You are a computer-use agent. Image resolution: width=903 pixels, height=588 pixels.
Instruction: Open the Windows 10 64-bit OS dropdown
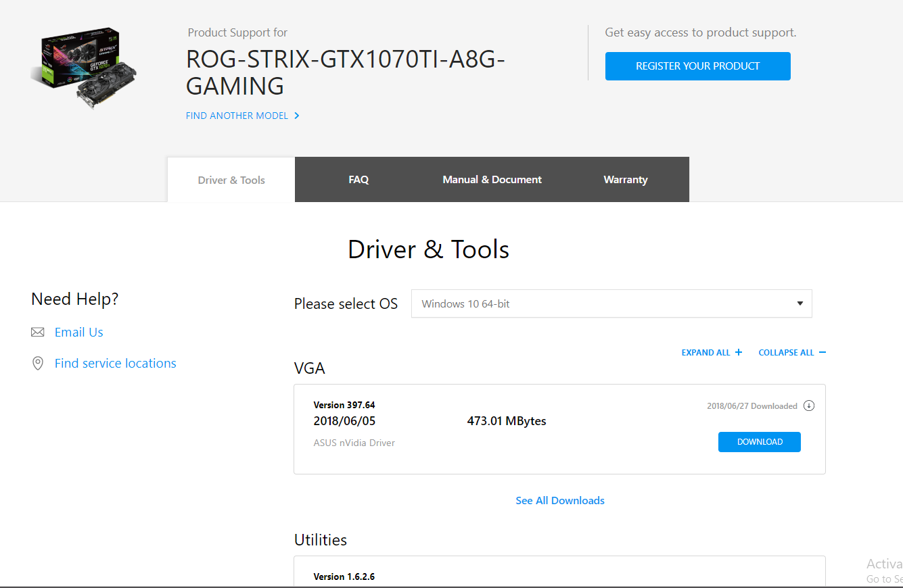point(611,303)
